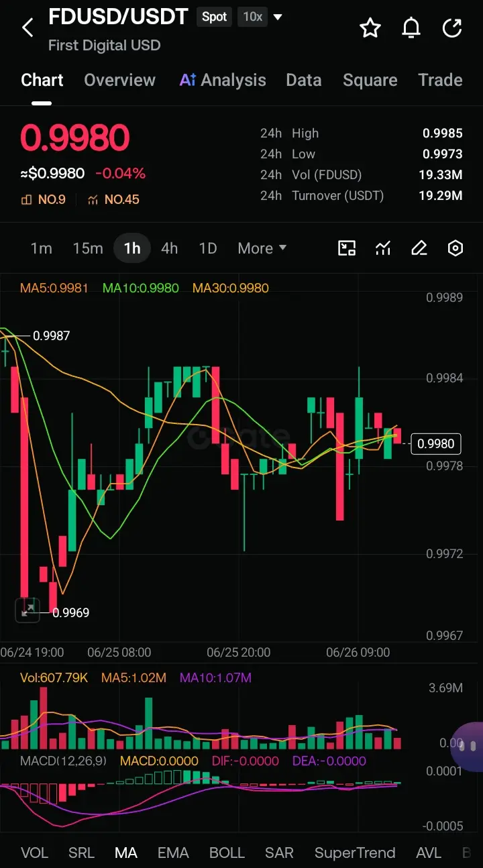Image resolution: width=483 pixels, height=868 pixels.
Task: Tap the 24h High value 0.9985
Action: (442, 133)
